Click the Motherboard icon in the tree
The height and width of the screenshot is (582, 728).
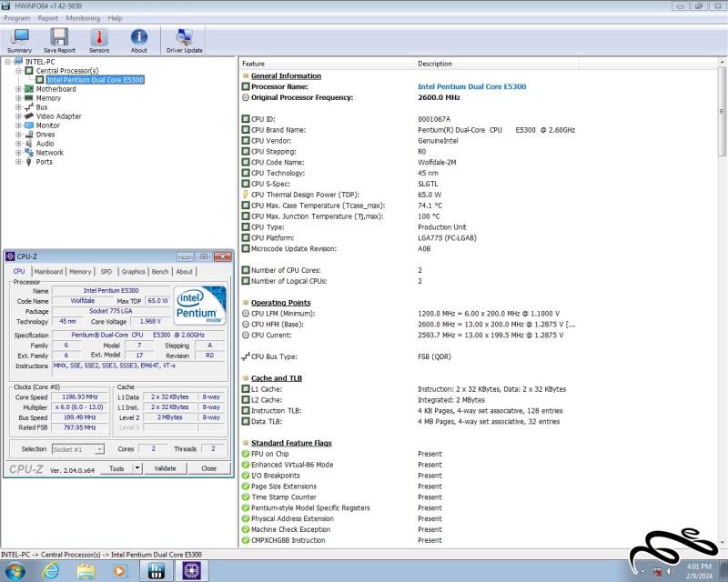(x=29, y=88)
